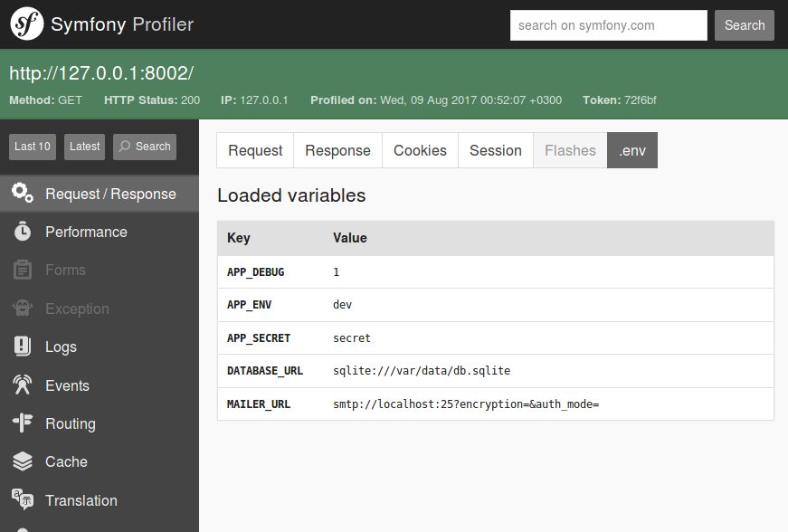This screenshot has height=532, width=788.
Task: Click the Exception ghost icon
Action: tap(23, 308)
